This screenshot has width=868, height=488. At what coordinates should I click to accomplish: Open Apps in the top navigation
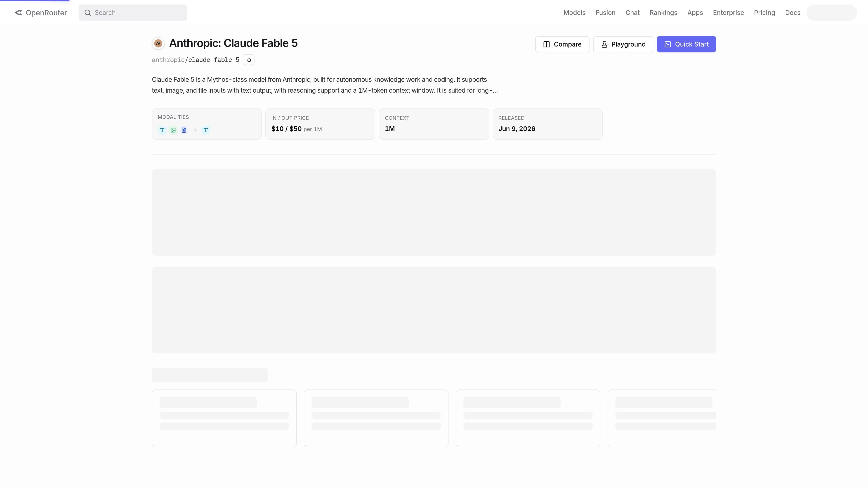click(x=695, y=13)
